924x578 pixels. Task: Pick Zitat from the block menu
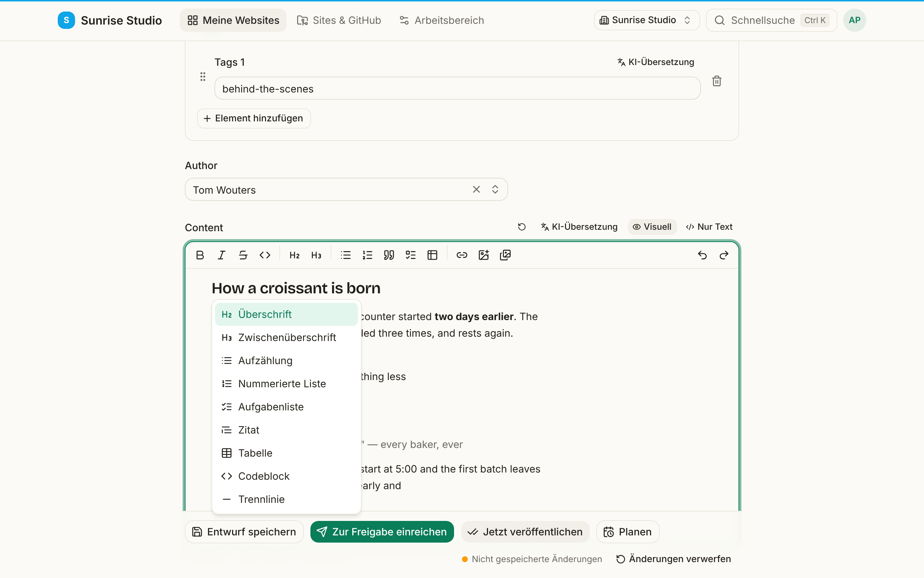(x=286, y=430)
